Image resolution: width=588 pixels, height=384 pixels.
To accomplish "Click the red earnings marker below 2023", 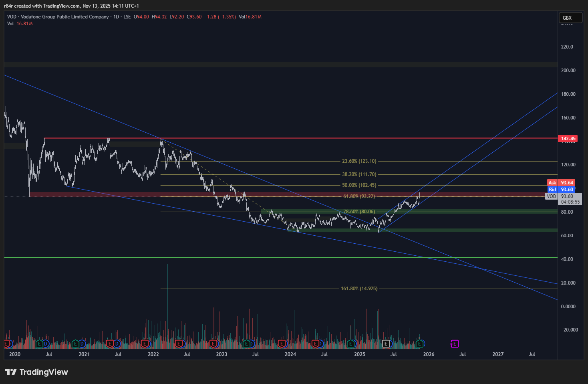I will (x=213, y=344).
